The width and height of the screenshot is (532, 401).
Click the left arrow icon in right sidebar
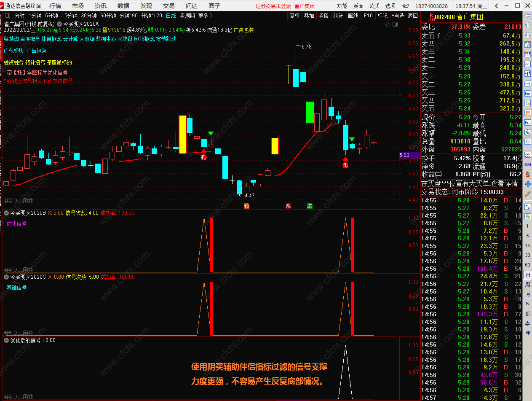pos(527,16)
